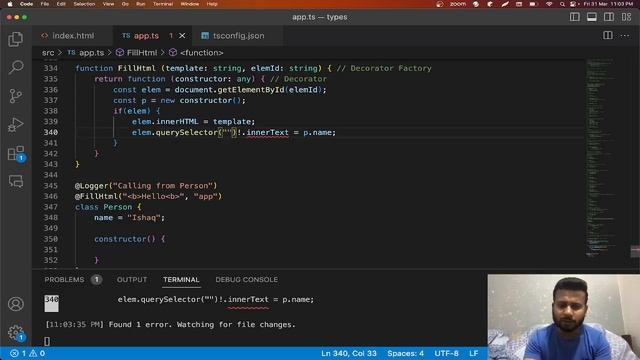The height and width of the screenshot is (360, 640).
Task: Open Source Control view
Action: 16,96
